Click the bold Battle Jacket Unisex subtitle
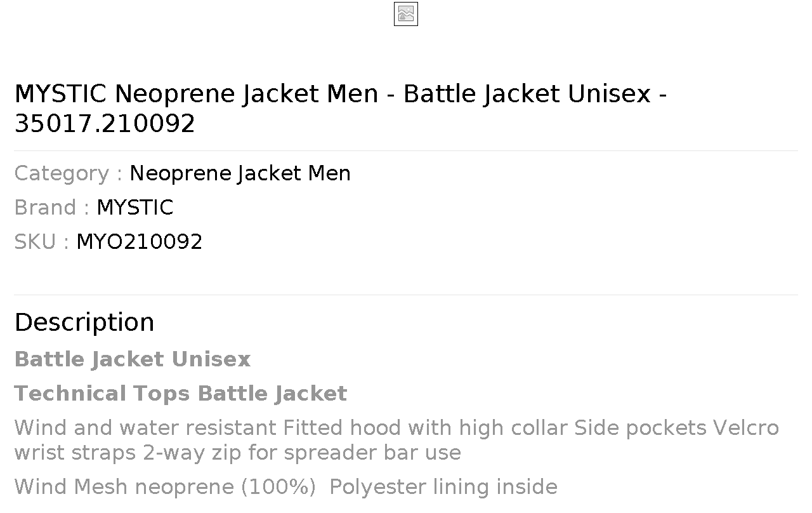 (x=133, y=359)
